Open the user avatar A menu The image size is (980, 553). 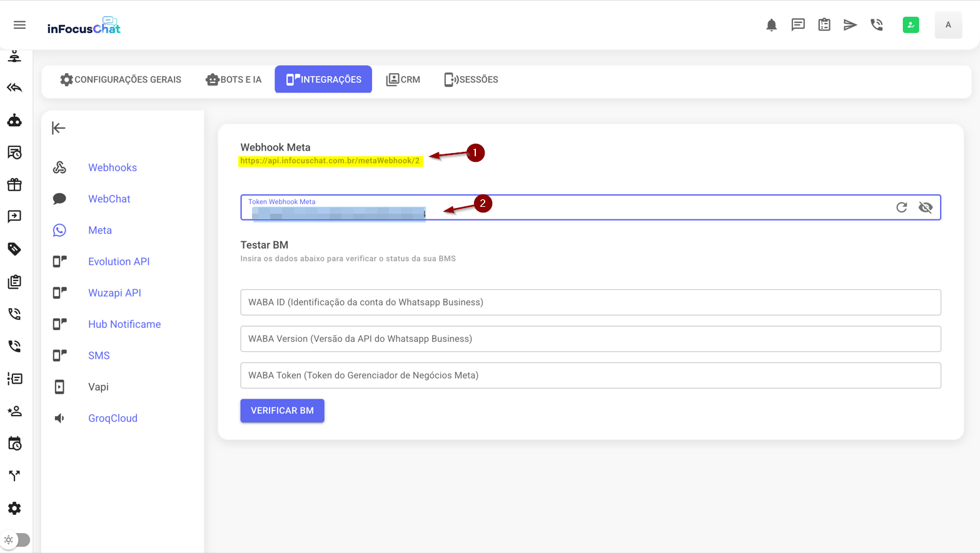948,25
